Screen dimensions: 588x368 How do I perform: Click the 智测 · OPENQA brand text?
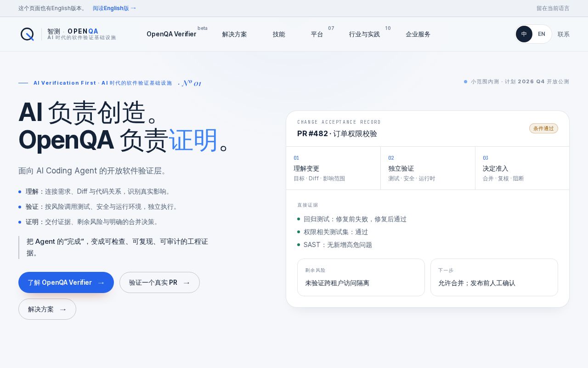pos(73,31)
